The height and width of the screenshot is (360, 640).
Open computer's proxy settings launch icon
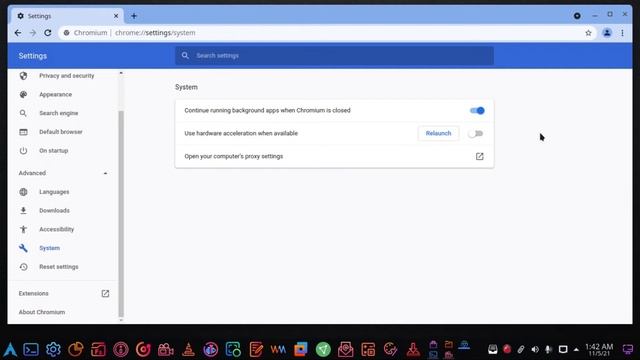(480, 156)
